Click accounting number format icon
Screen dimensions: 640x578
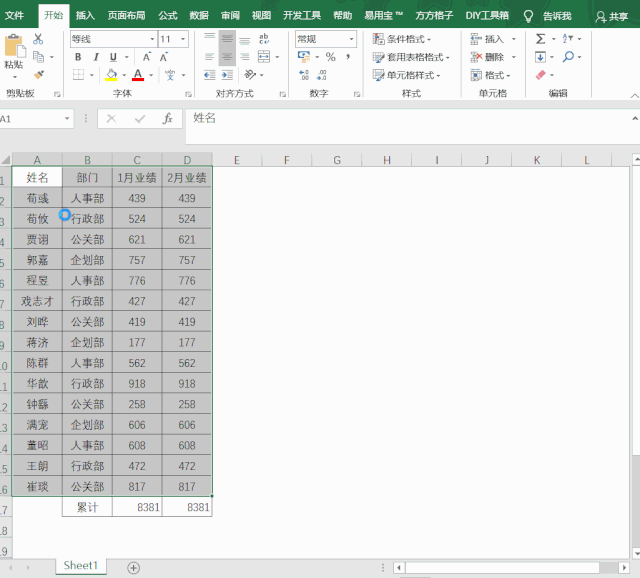click(x=304, y=57)
